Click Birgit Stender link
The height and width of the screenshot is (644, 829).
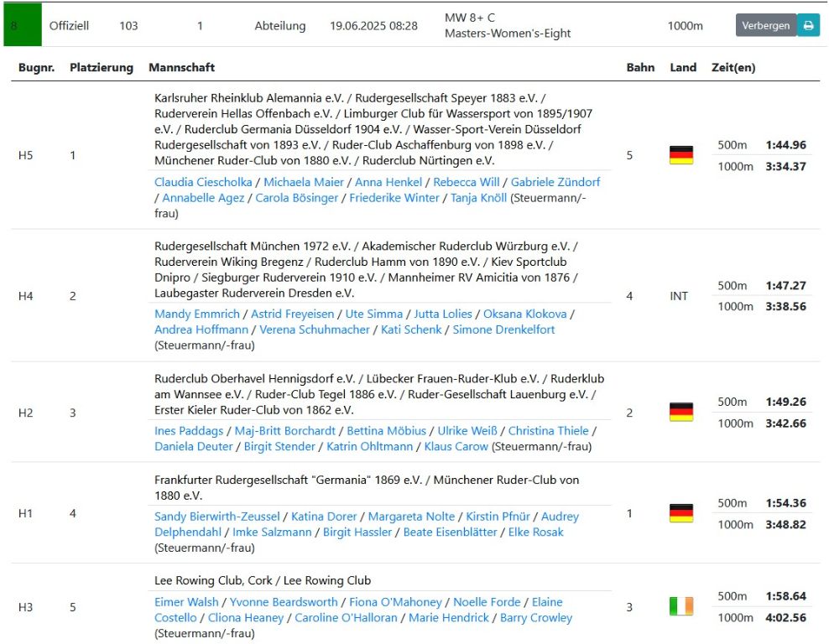point(279,446)
